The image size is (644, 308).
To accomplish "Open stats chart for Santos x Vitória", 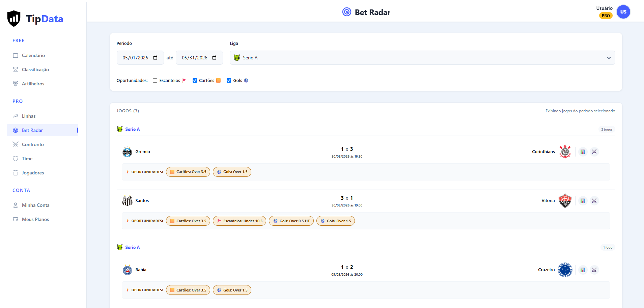I will (x=583, y=201).
